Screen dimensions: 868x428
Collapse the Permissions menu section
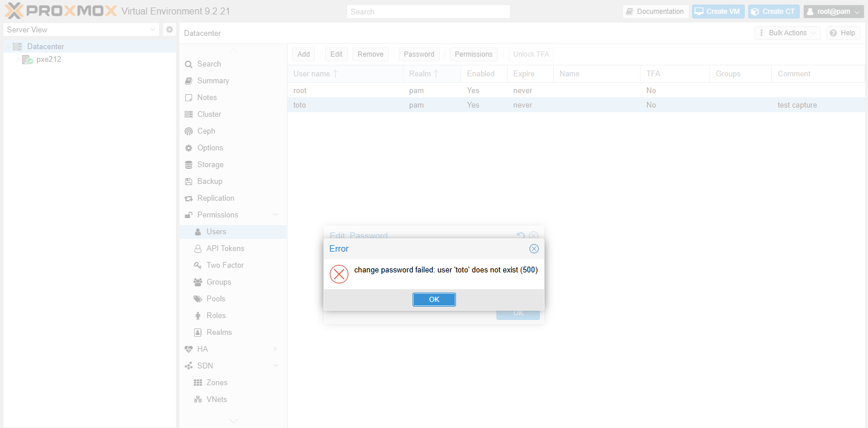pos(275,215)
